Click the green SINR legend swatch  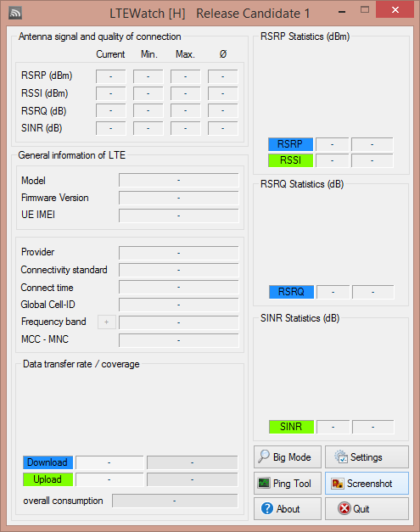(291, 427)
